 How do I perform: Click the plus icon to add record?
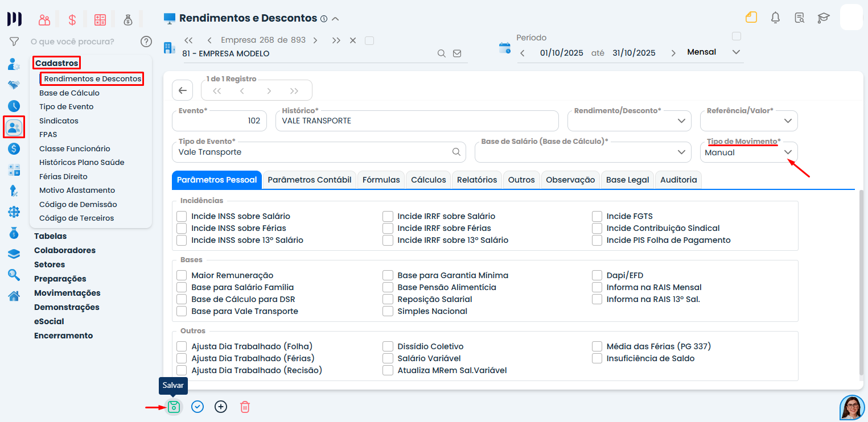pyautogui.click(x=221, y=407)
